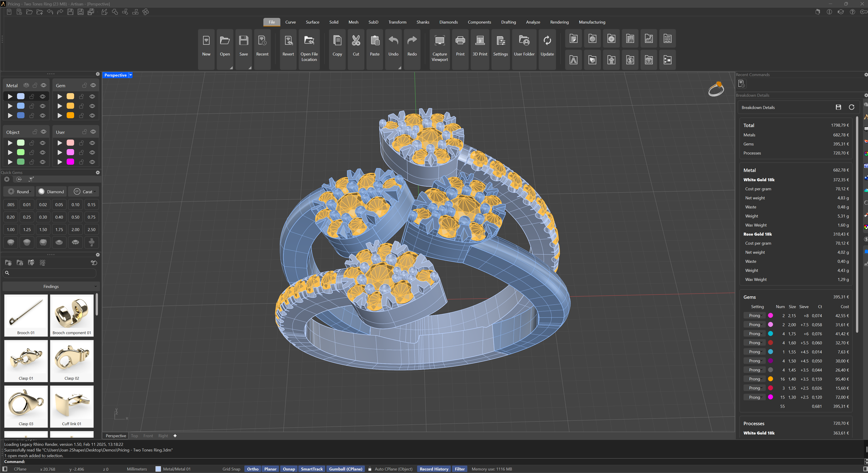The image size is (868, 473).
Task: Open the Perspective viewport dropdown arrow
Action: (x=131, y=75)
